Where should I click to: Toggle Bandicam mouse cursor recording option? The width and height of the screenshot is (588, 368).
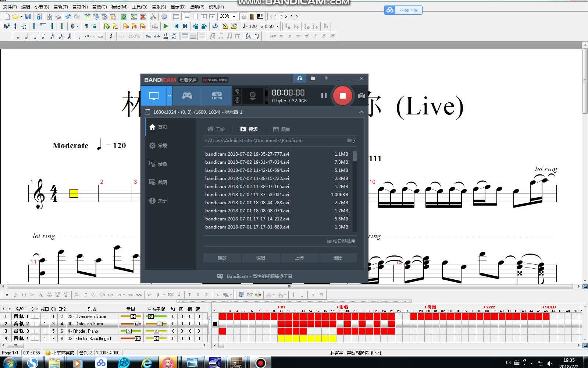pyautogui.click(x=238, y=91)
